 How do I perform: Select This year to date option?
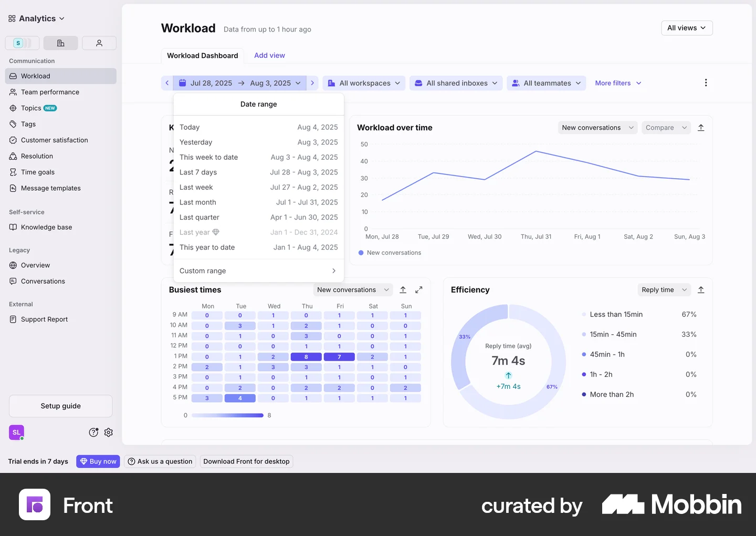click(259, 248)
